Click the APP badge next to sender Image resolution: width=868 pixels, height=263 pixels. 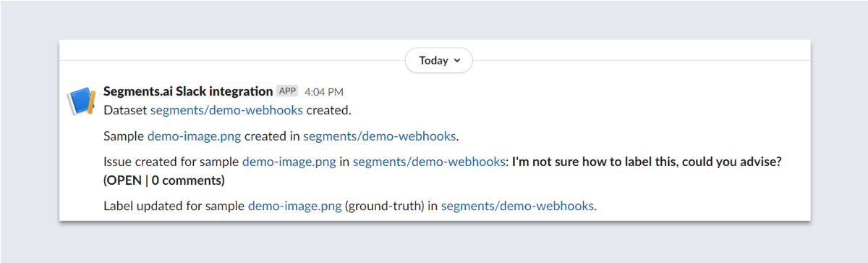(287, 91)
